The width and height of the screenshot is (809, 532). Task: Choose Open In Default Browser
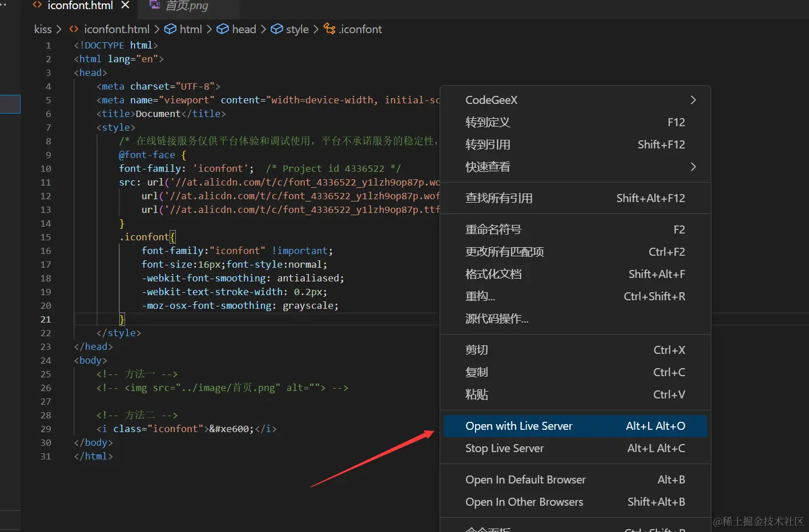coord(575,479)
